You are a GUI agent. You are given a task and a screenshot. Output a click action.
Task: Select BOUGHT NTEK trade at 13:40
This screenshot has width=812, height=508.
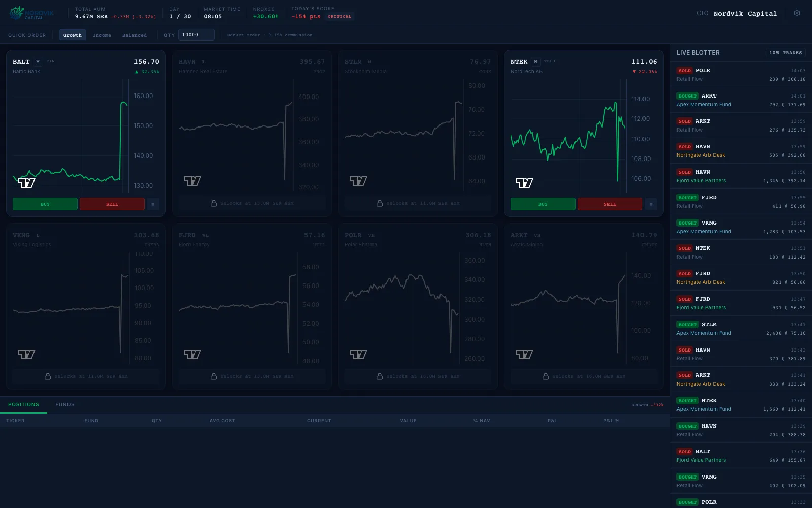[741, 405]
